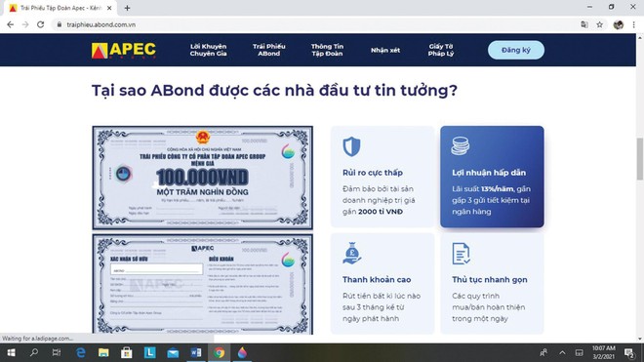The height and width of the screenshot is (362, 644).
Task: Open File Explorer from taskbar
Action: tap(103, 352)
